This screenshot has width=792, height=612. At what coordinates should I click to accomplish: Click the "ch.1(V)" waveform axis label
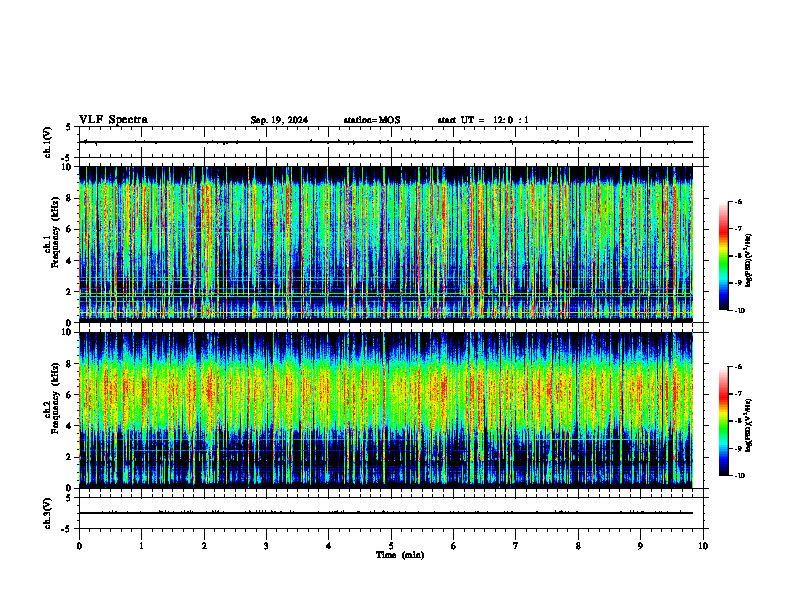47,142
